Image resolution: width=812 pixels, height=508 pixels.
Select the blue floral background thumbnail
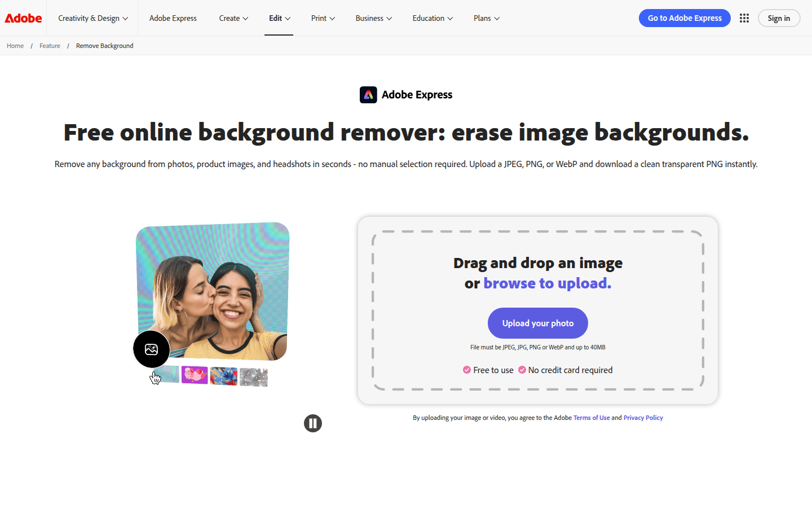224,376
